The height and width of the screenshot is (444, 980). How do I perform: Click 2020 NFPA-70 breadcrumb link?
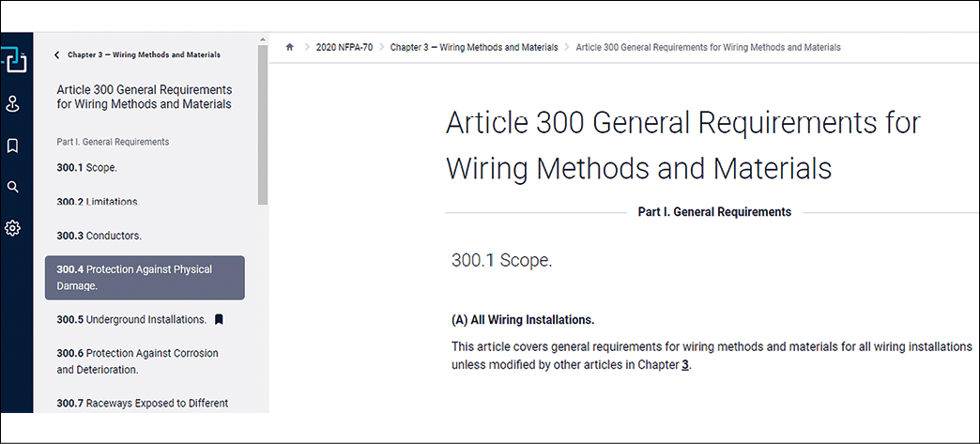click(344, 47)
